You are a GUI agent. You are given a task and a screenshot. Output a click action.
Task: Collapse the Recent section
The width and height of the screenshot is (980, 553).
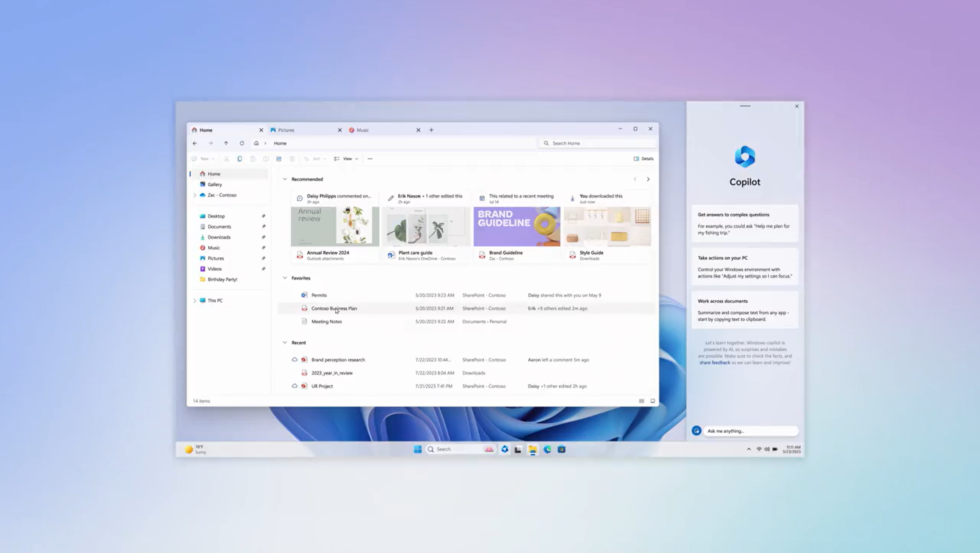[284, 343]
